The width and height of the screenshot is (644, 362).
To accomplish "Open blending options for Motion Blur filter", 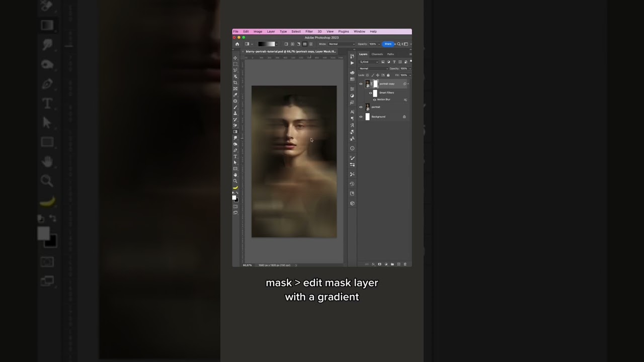I will (406, 100).
